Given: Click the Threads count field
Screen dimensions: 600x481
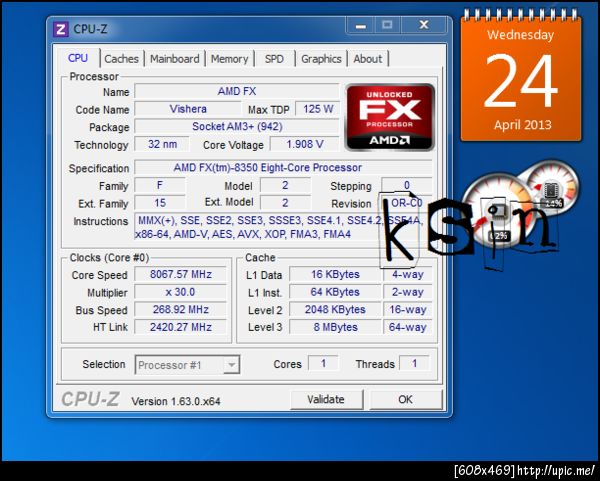Looking at the screenshot, I should pyautogui.click(x=414, y=363).
